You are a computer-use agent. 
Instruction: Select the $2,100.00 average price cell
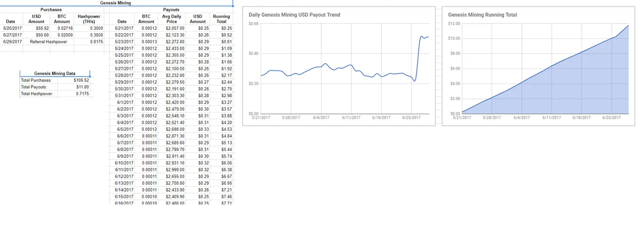(x=172, y=68)
